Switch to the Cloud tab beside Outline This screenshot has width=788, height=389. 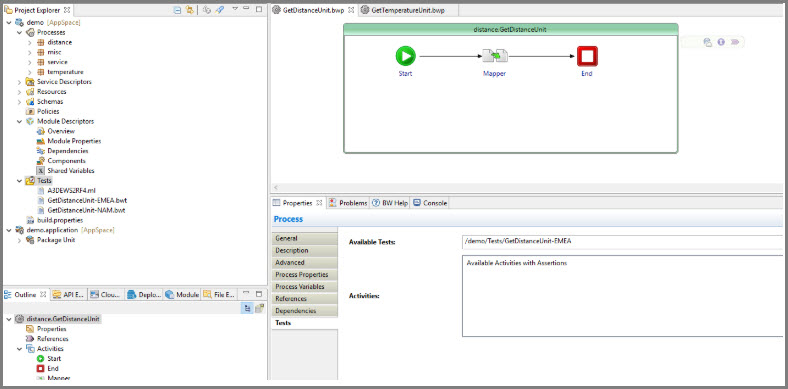(106, 295)
